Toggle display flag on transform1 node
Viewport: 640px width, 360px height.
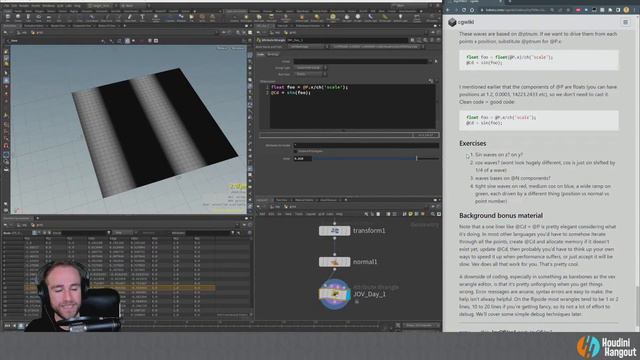click(x=347, y=231)
